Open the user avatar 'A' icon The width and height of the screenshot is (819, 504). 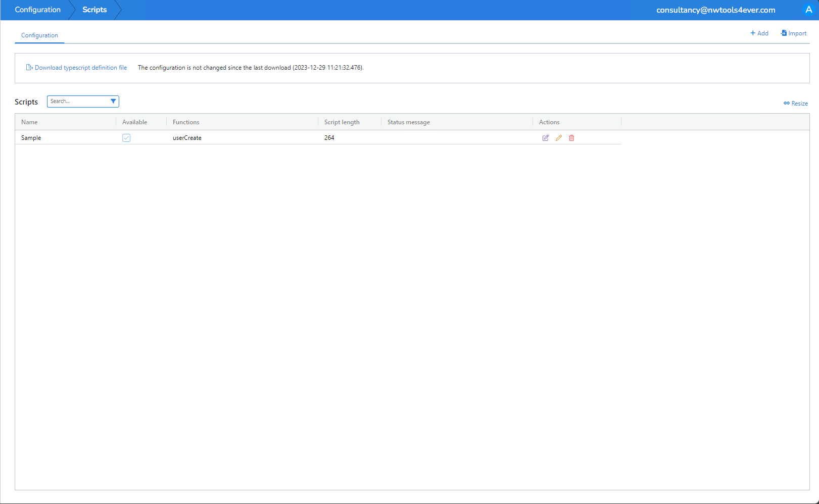click(x=808, y=10)
